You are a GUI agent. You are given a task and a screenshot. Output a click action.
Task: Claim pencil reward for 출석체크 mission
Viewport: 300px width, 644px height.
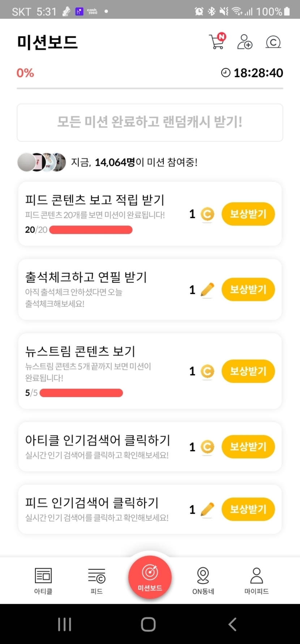tap(248, 289)
